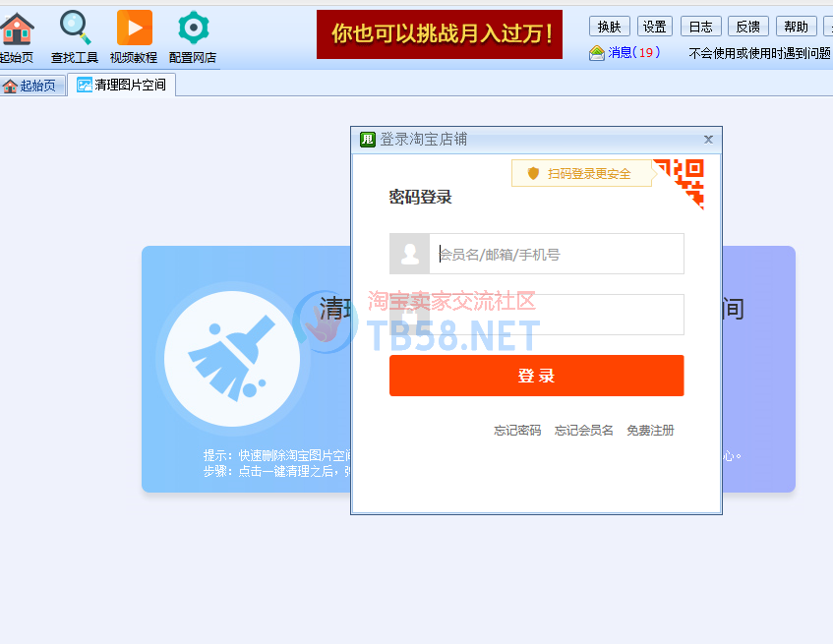The width and height of the screenshot is (833, 644).
Task: Click the 反馈 feedback button
Action: coord(748,26)
